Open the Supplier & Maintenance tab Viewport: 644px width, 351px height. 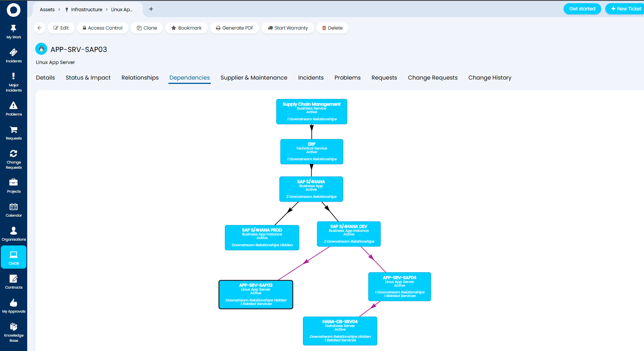[x=254, y=78]
